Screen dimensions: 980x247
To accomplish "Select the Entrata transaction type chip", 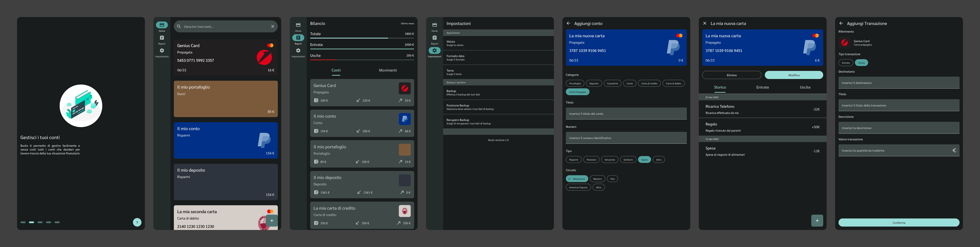I will point(845,62).
